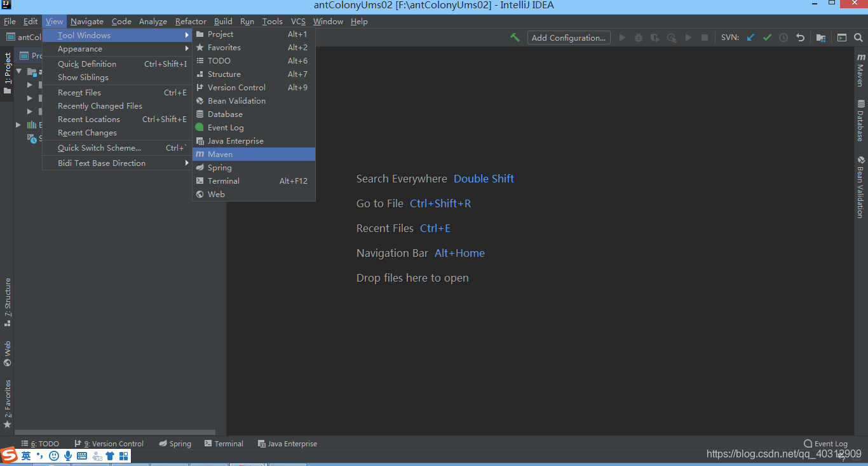The height and width of the screenshot is (466, 868).
Task: Click the Sogou microphone voice input icon
Action: click(68, 456)
